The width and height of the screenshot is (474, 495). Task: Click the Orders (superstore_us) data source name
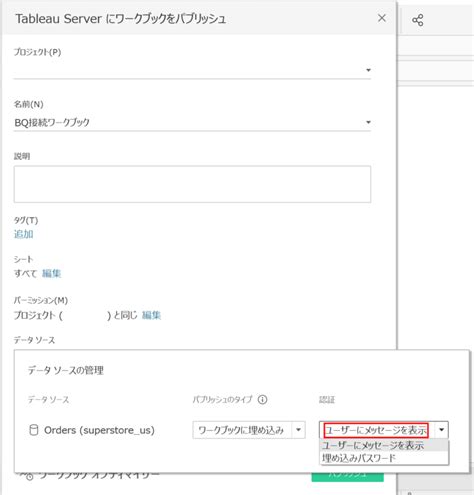(99, 430)
